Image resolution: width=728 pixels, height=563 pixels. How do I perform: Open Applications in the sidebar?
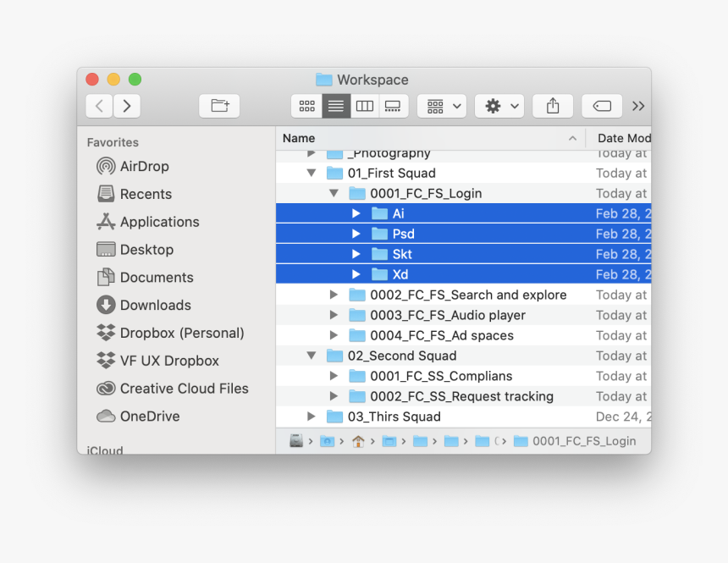(x=147, y=222)
